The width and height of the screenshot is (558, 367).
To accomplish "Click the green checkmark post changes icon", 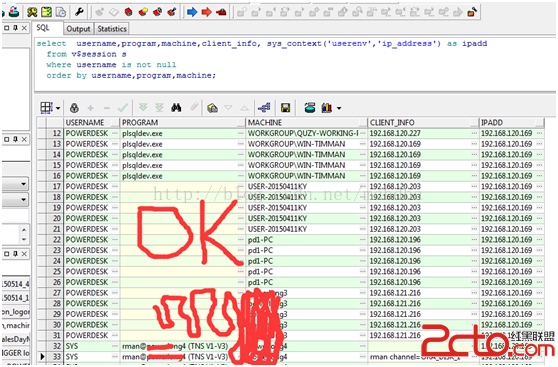I will [123, 108].
